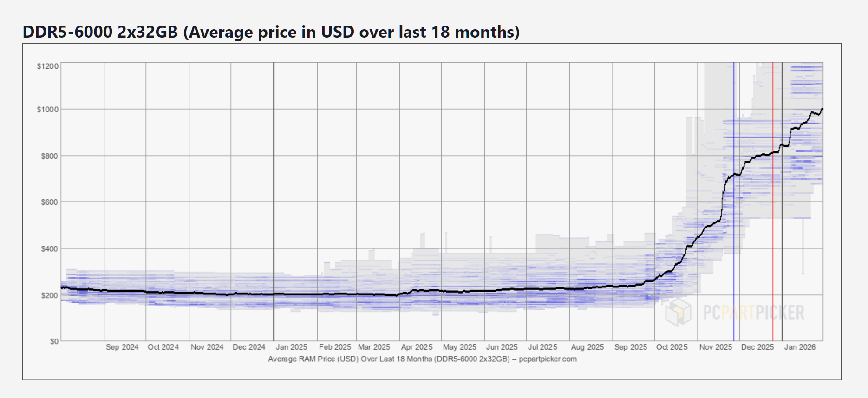The image size is (868, 398).
Task: Click the $0 y-axis label
Action: pyautogui.click(x=54, y=341)
